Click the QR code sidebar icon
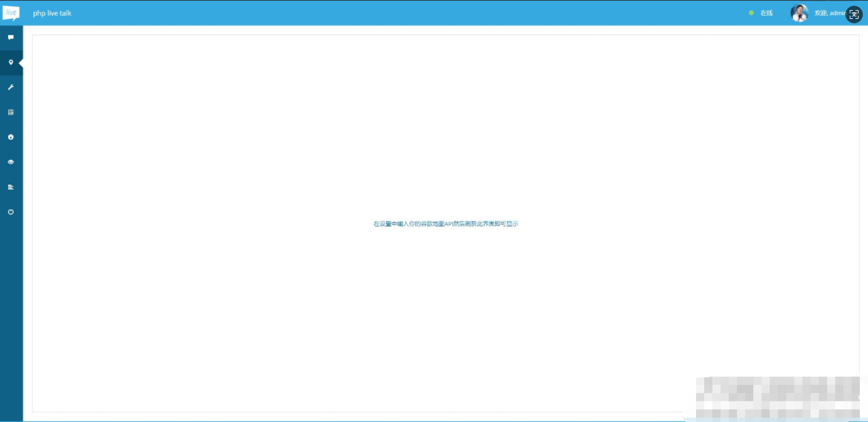Viewport: 868px width, 422px height. coord(11,112)
